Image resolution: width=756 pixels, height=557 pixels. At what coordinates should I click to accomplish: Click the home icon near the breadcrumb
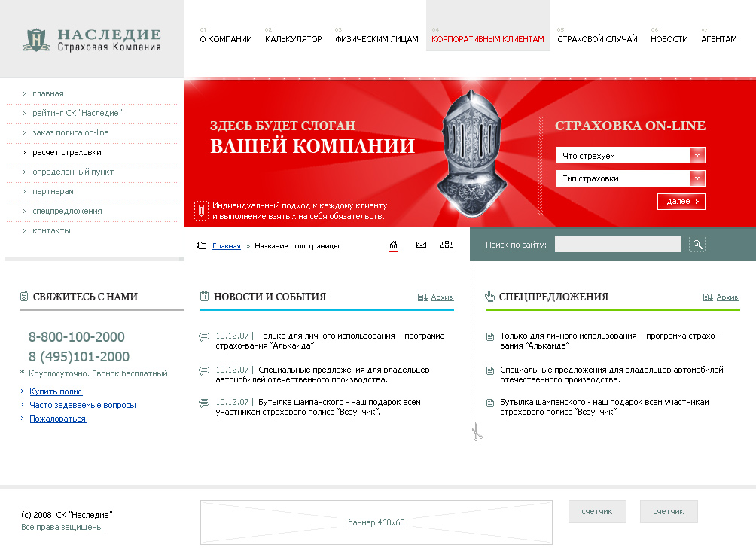click(392, 244)
